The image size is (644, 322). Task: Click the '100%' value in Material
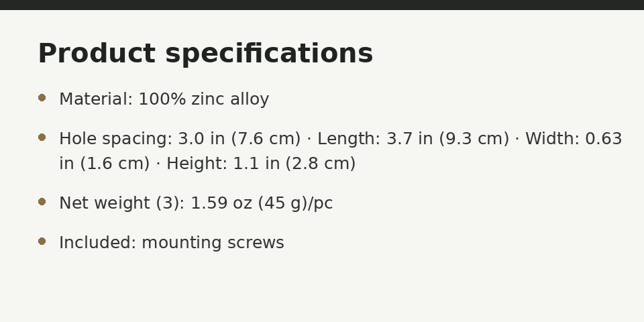[162, 99]
